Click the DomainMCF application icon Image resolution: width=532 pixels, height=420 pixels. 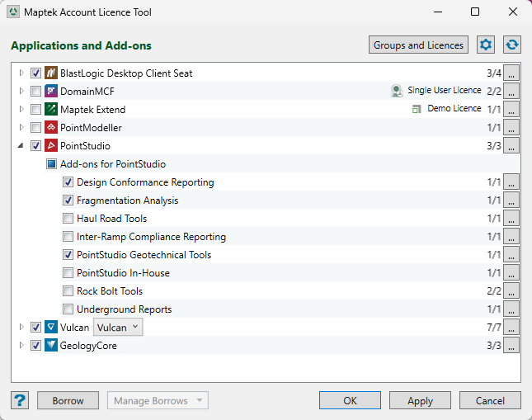pyautogui.click(x=50, y=92)
